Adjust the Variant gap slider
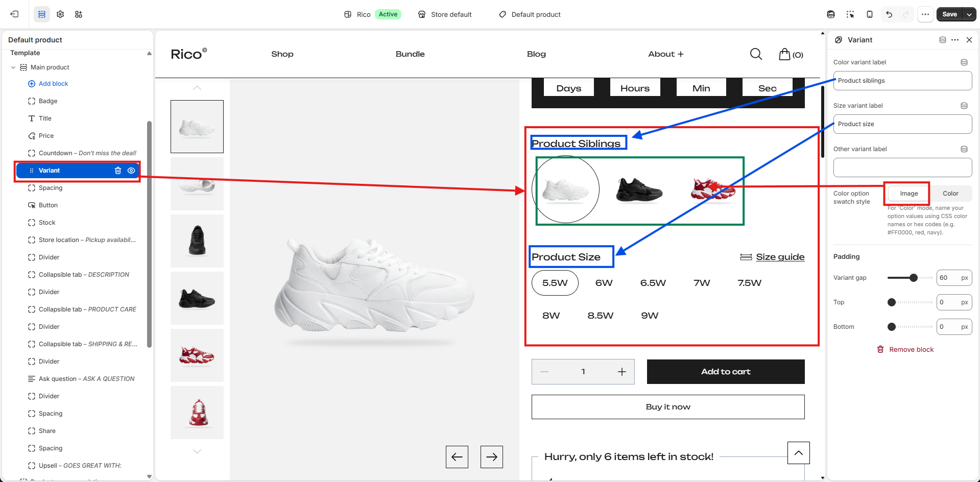Screen dimensions: 980x482 [x=913, y=278]
